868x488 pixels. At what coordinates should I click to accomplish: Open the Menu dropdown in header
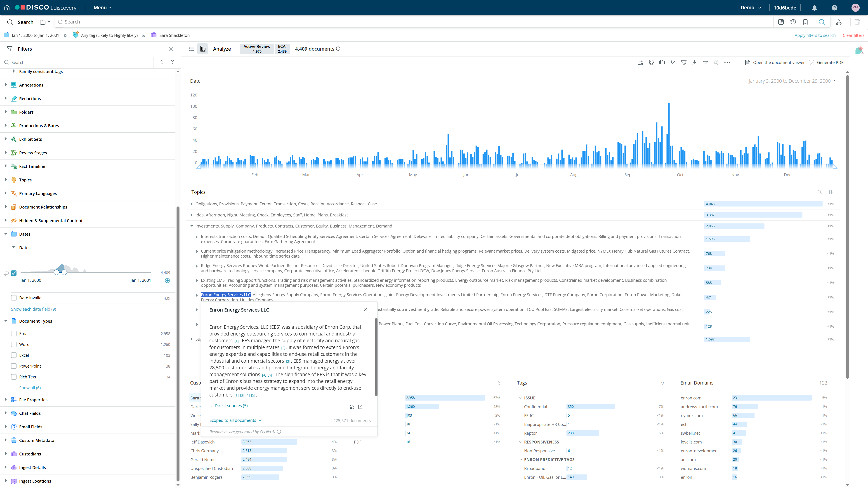tap(102, 7)
